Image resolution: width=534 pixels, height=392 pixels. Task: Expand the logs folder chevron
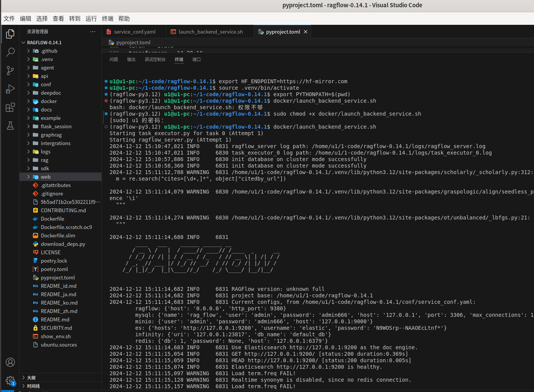(28, 152)
